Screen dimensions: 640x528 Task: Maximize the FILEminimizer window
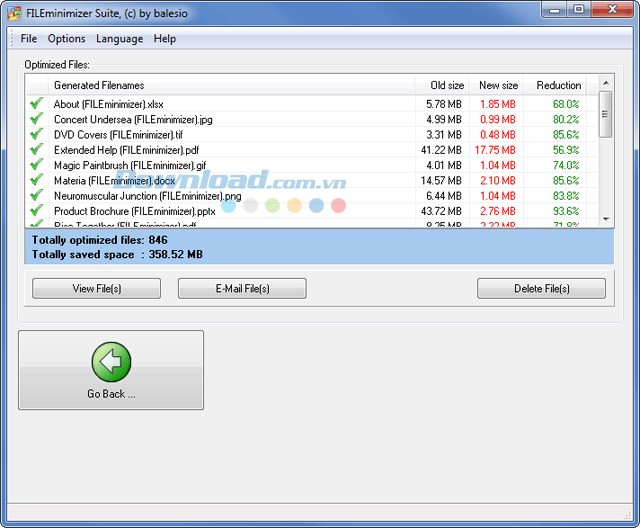coord(578,9)
